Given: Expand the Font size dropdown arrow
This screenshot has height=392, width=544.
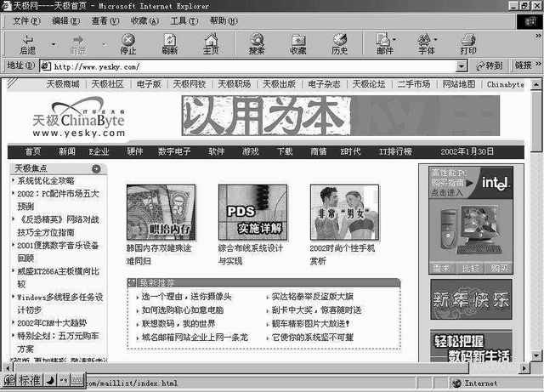Looking at the screenshot, I should point(436,39).
